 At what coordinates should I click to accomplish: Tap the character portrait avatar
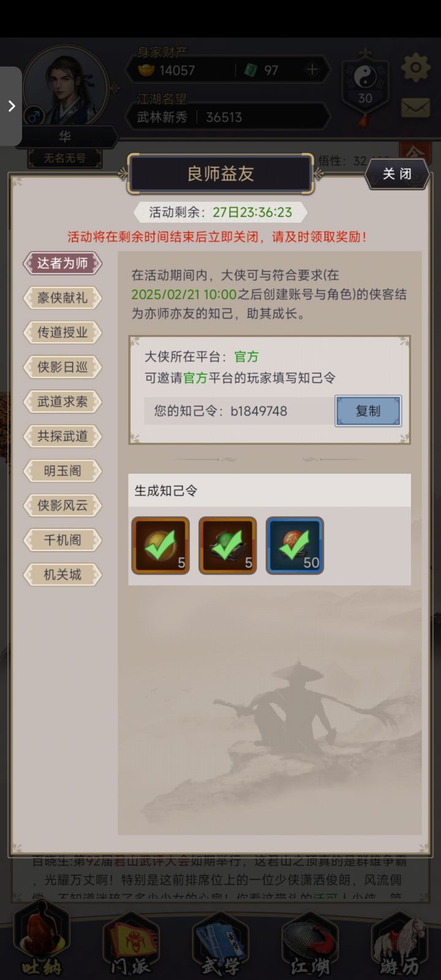65,89
